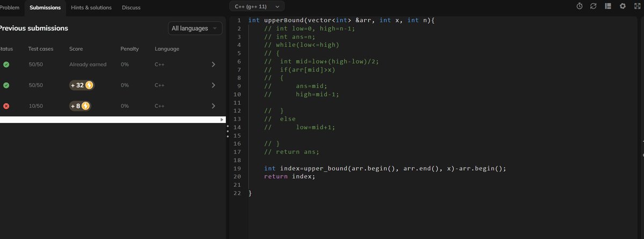The image size is (644, 239).
Task: Click the closing brace on line 22
Action: pos(250,193)
